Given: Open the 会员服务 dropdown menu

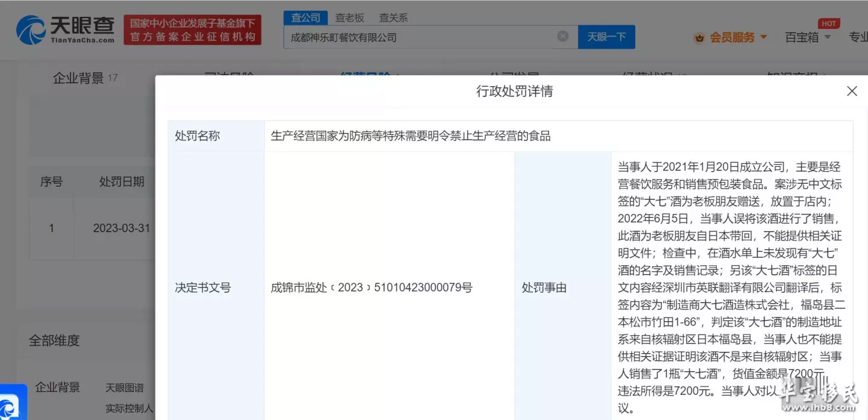Looking at the screenshot, I should (738, 37).
